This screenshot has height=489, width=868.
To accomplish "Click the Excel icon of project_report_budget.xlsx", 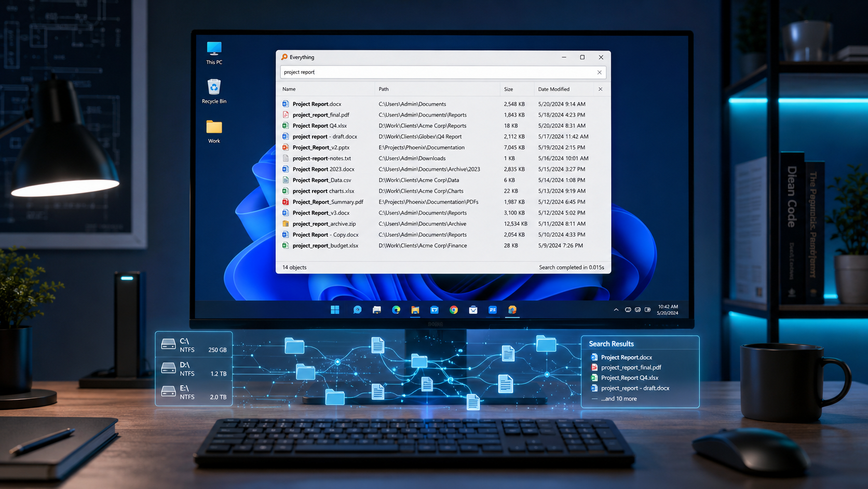I will pyautogui.click(x=286, y=246).
